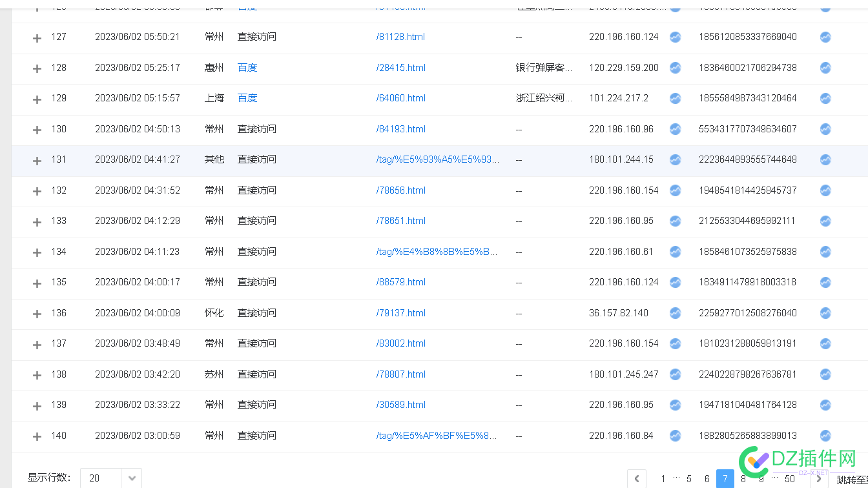Select current pagination page 7
This screenshot has width=868, height=488.
pyautogui.click(x=725, y=478)
